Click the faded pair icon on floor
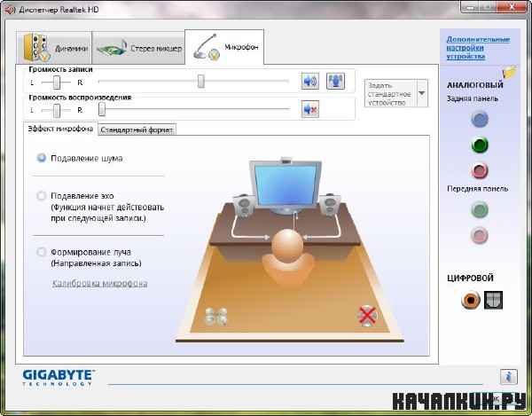 (215, 317)
